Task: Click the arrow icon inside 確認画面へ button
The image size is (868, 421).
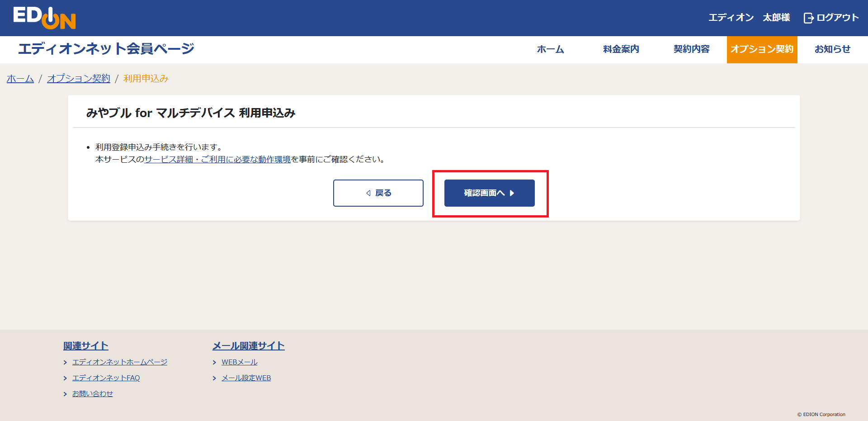Action: (x=512, y=193)
